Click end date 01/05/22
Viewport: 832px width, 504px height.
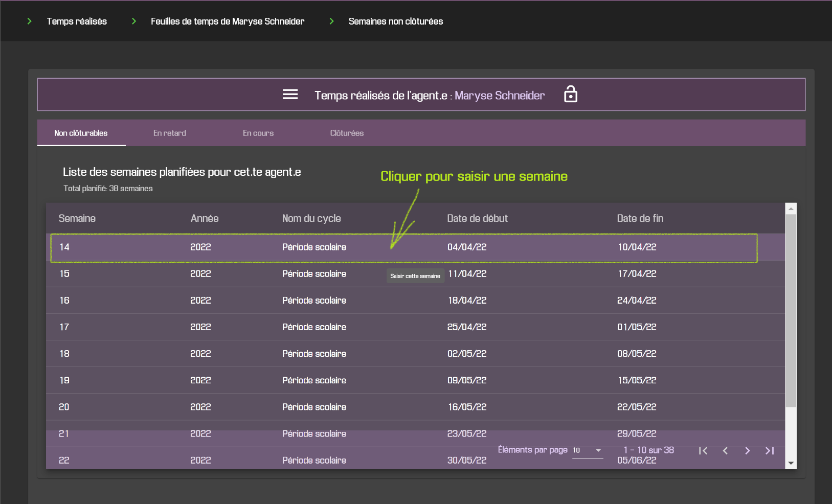point(637,327)
